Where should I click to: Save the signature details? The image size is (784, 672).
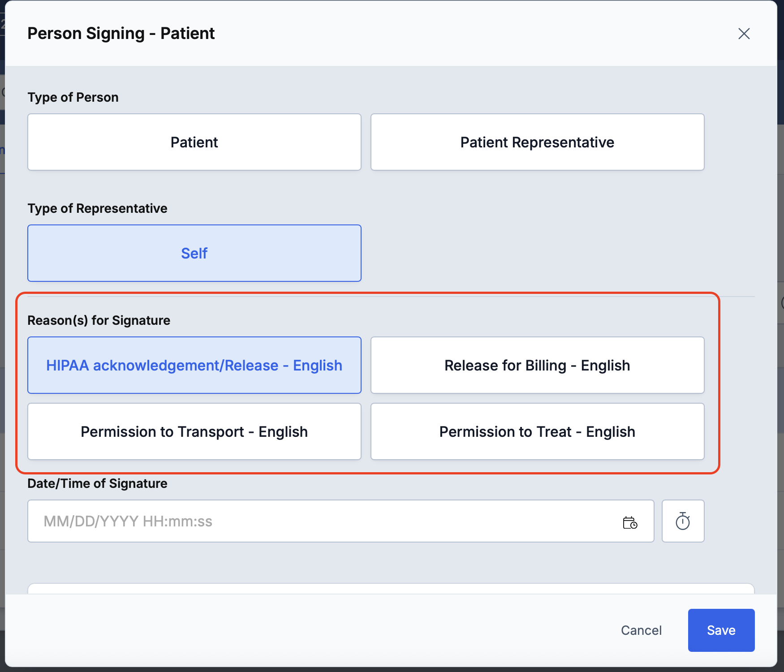point(721,630)
